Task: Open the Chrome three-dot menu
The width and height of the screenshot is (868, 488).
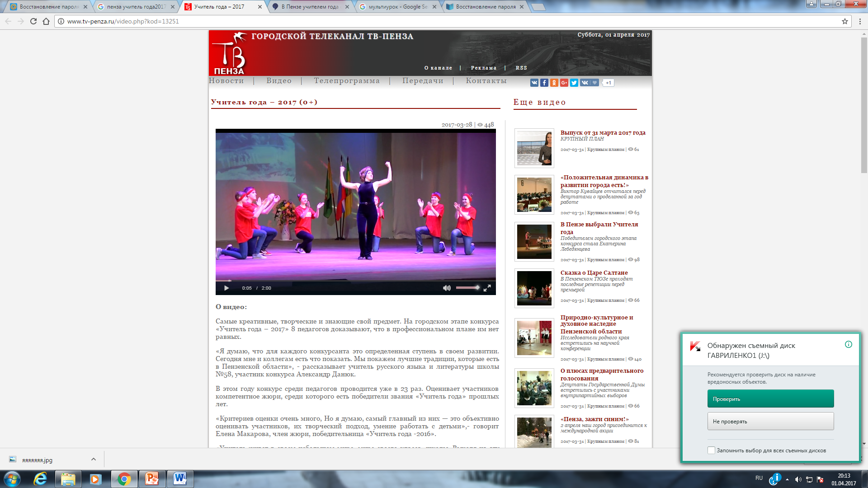Action: (x=860, y=21)
